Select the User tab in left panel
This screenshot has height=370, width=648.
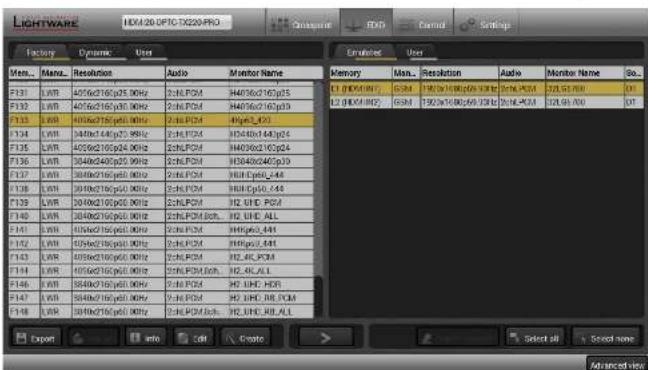click(x=144, y=53)
